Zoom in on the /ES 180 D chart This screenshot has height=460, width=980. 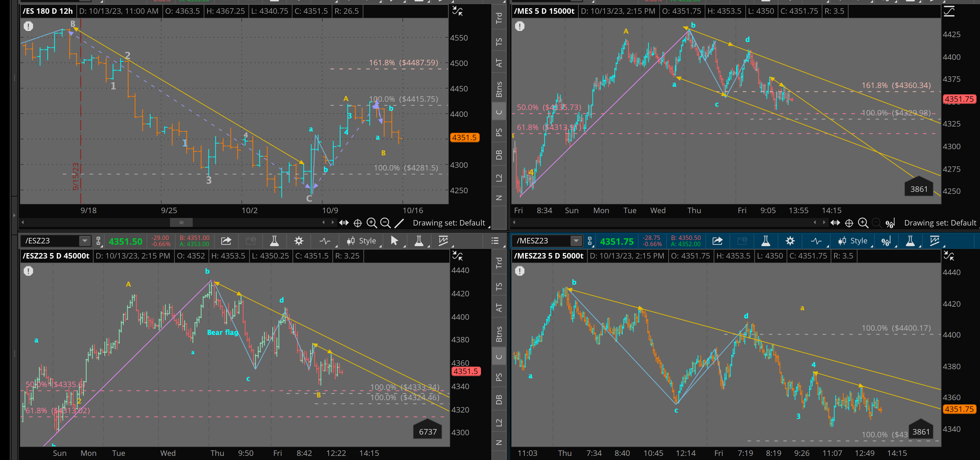372,223
